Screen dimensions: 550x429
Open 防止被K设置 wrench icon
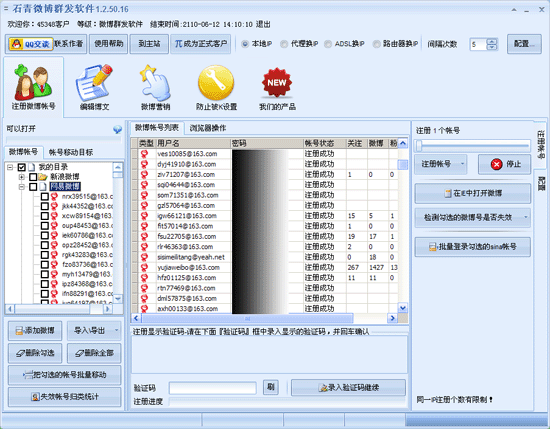(216, 83)
